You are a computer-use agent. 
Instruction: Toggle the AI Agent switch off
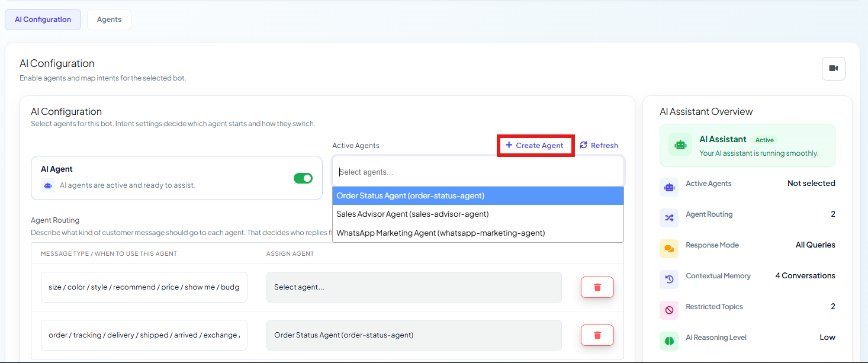tap(303, 178)
